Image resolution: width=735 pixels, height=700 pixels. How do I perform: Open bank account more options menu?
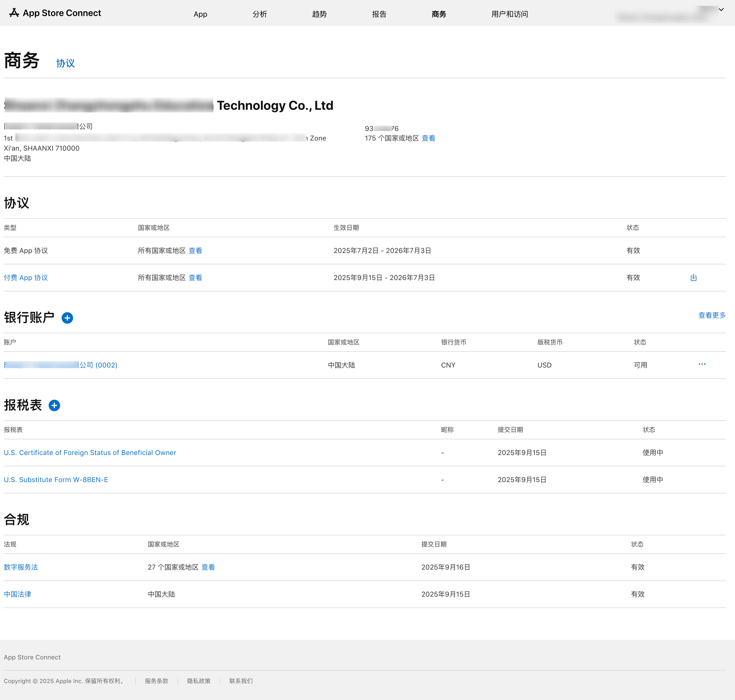702,364
